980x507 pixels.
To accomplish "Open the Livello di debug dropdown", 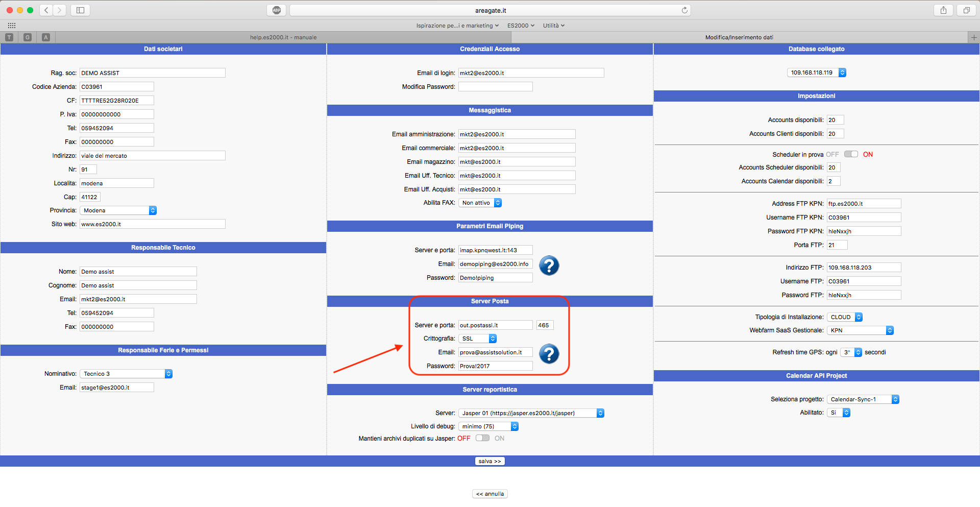I will tap(488, 426).
